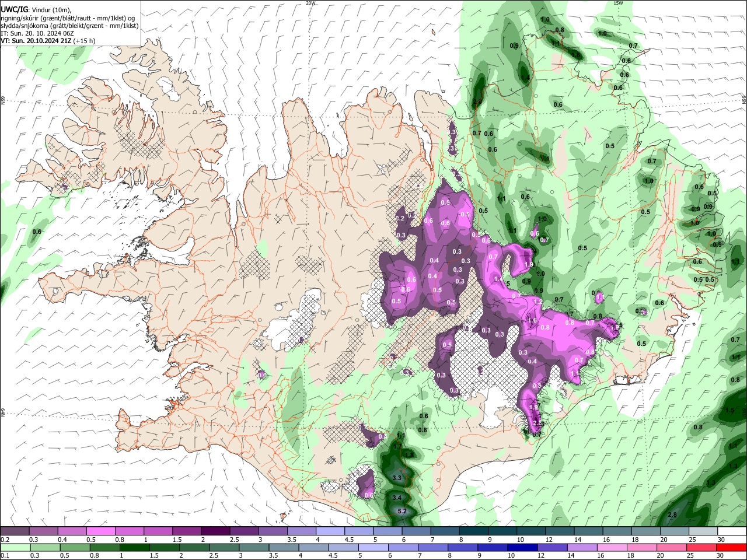This screenshot has height=560, width=747.
Task: Click the 15W longitude label at the top
Action: tap(618, 3)
